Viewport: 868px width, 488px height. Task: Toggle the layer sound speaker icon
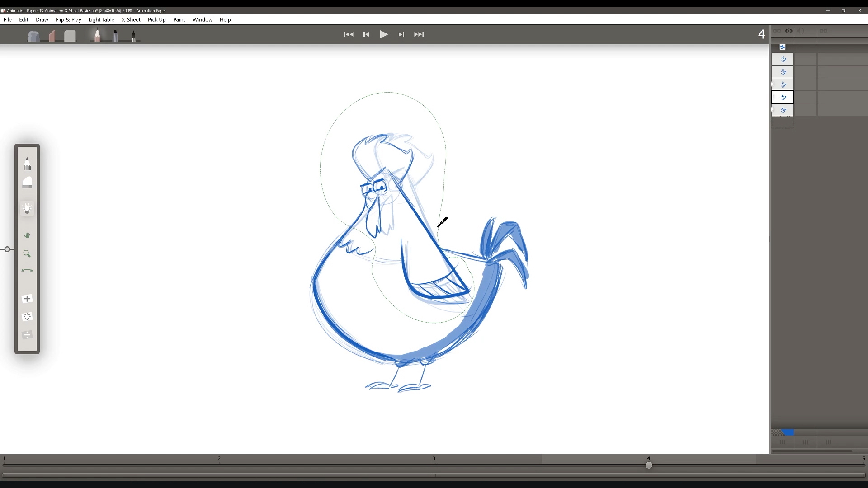click(x=800, y=31)
